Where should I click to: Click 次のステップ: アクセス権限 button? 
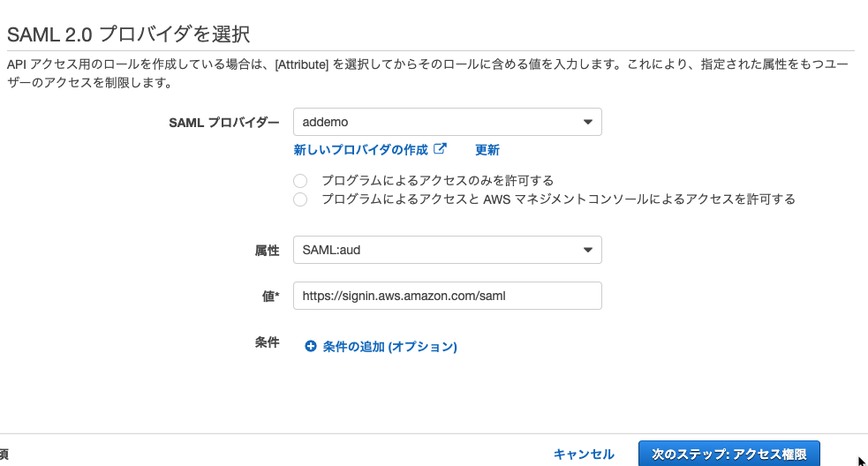click(x=729, y=454)
